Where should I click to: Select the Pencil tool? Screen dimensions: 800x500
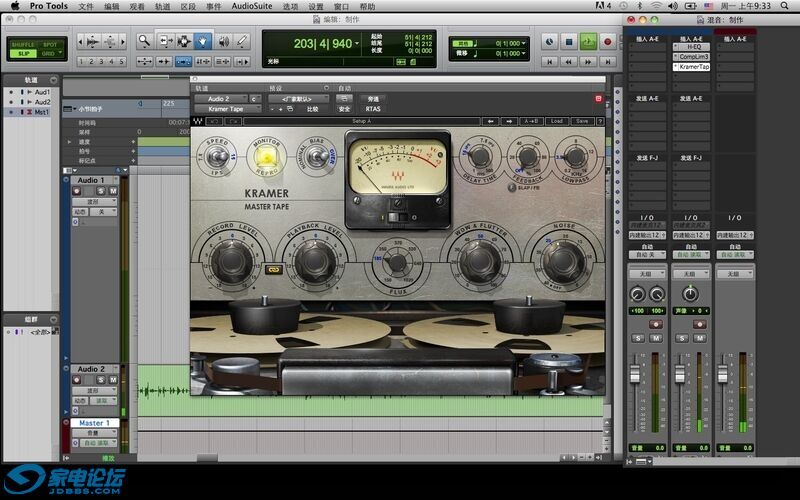pyautogui.click(x=242, y=41)
